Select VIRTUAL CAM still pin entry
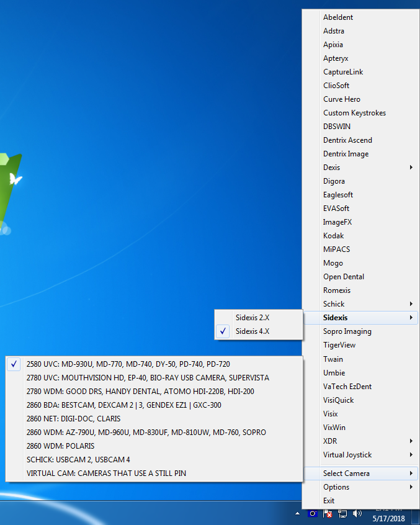 tap(154, 473)
